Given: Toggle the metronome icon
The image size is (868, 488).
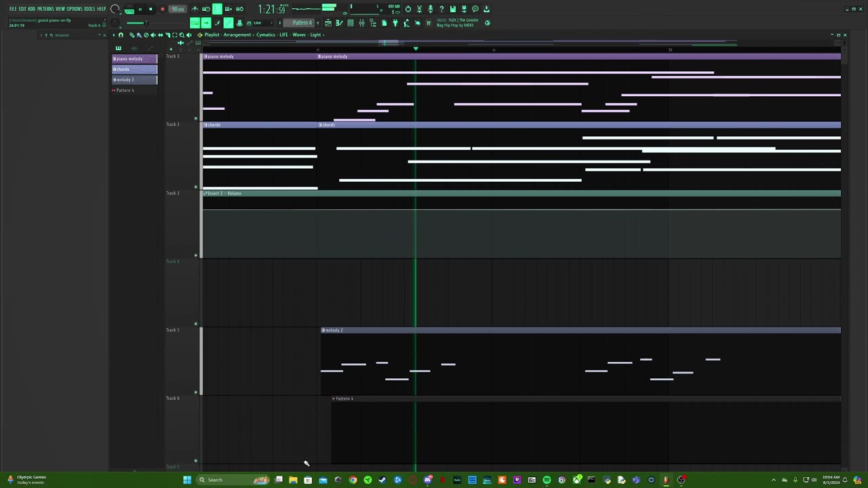Looking at the screenshot, I should coord(195,9).
